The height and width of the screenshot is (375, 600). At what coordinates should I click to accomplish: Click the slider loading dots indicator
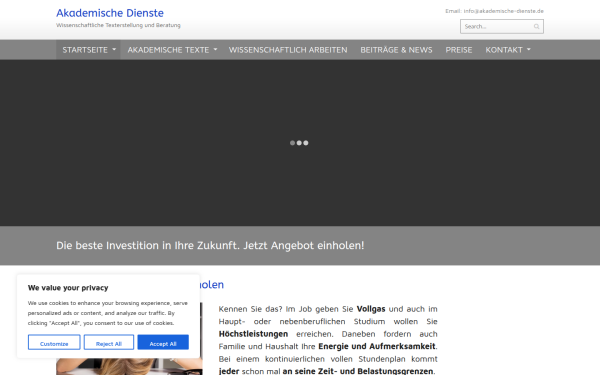coord(299,143)
